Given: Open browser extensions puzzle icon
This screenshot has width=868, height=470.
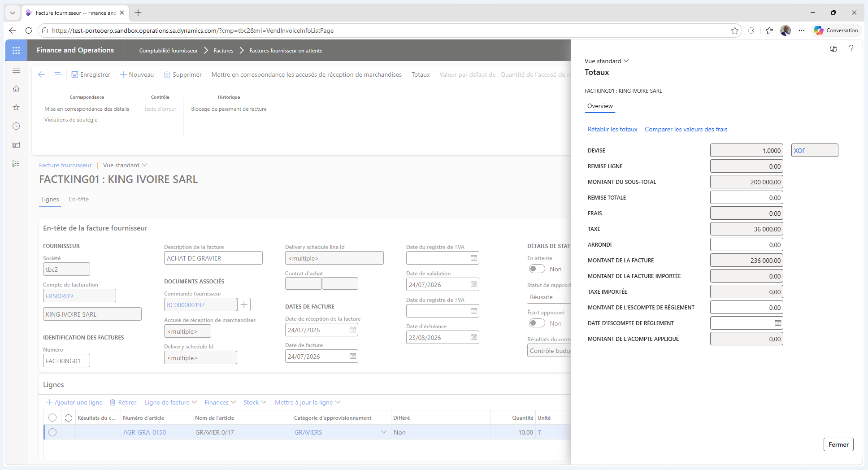Looking at the screenshot, I should point(751,30).
